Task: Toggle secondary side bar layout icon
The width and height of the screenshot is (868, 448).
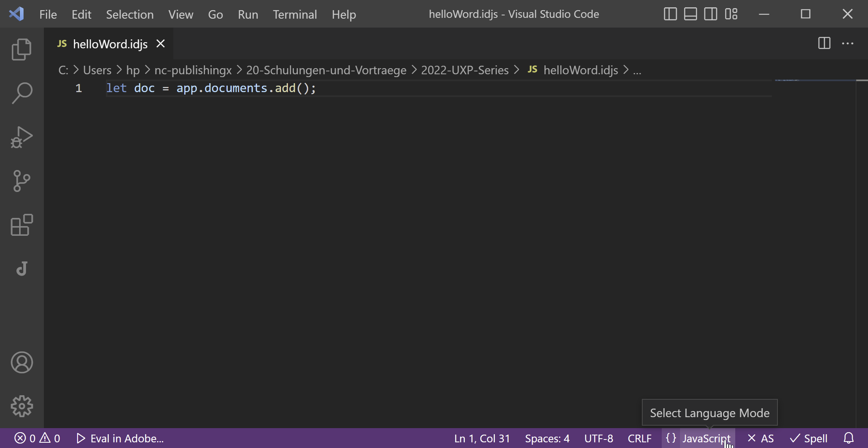Action: [711, 14]
